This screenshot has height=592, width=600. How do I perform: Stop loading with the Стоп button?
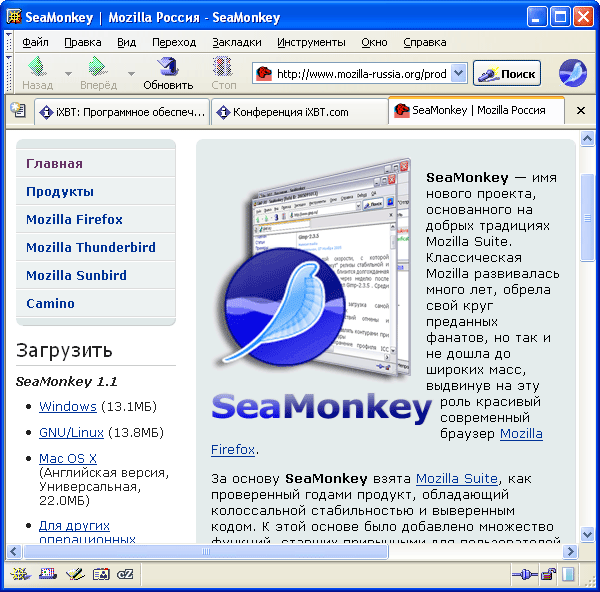click(x=223, y=73)
